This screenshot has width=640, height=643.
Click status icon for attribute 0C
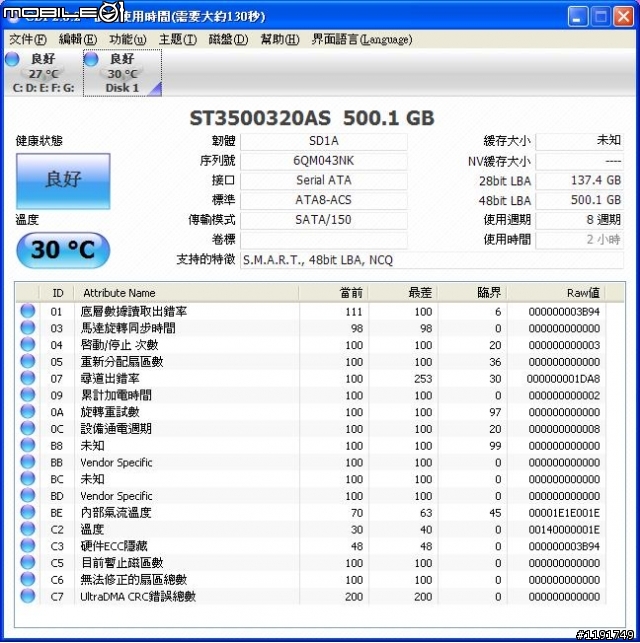pyautogui.click(x=28, y=428)
